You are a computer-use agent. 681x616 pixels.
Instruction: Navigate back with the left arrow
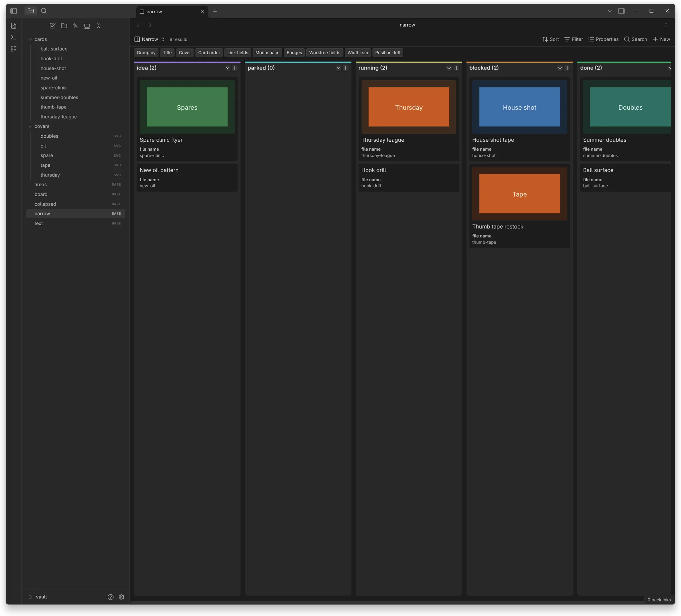pos(139,25)
